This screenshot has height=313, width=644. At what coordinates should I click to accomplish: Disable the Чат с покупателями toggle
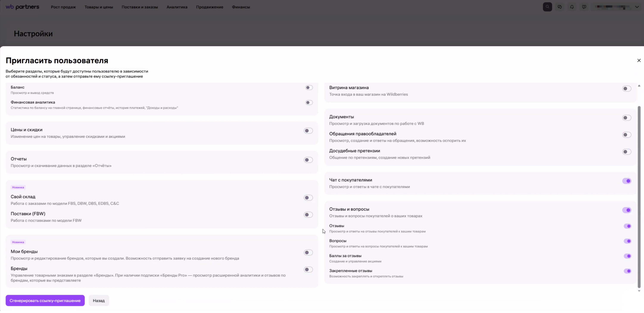point(627,181)
